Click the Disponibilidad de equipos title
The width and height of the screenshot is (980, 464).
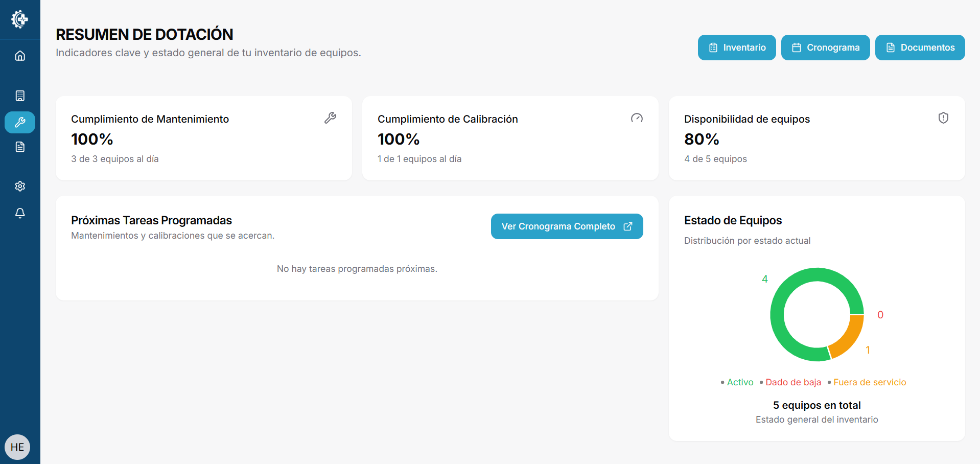[x=747, y=119]
